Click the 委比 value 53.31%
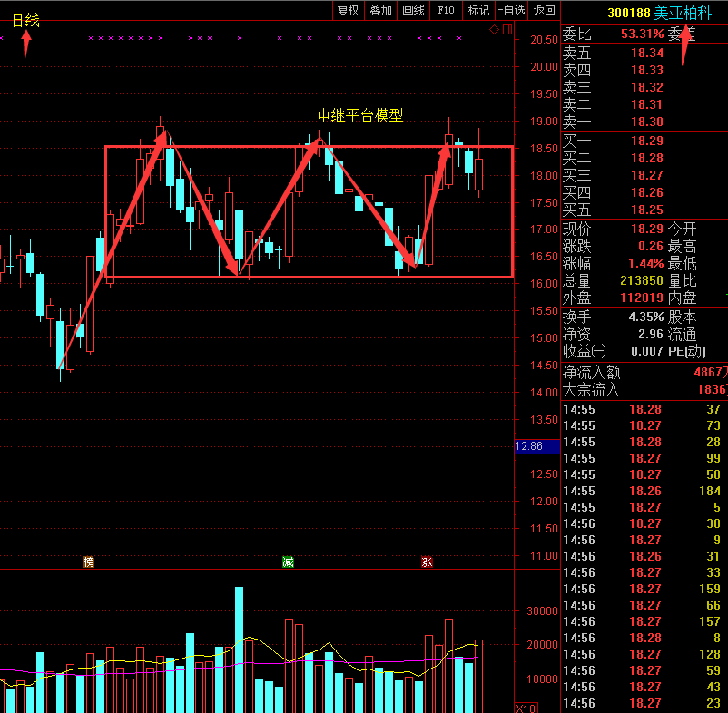The height and width of the screenshot is (713, 728). [x=643, y=34]
